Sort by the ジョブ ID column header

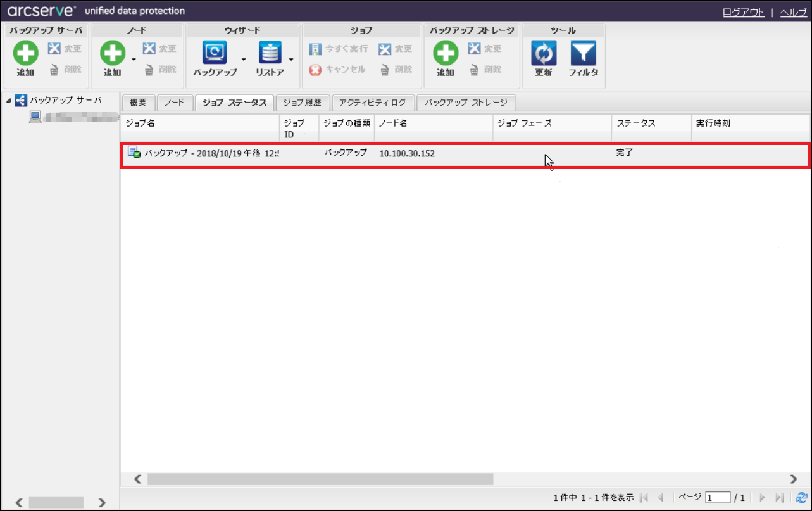point(299,128)
